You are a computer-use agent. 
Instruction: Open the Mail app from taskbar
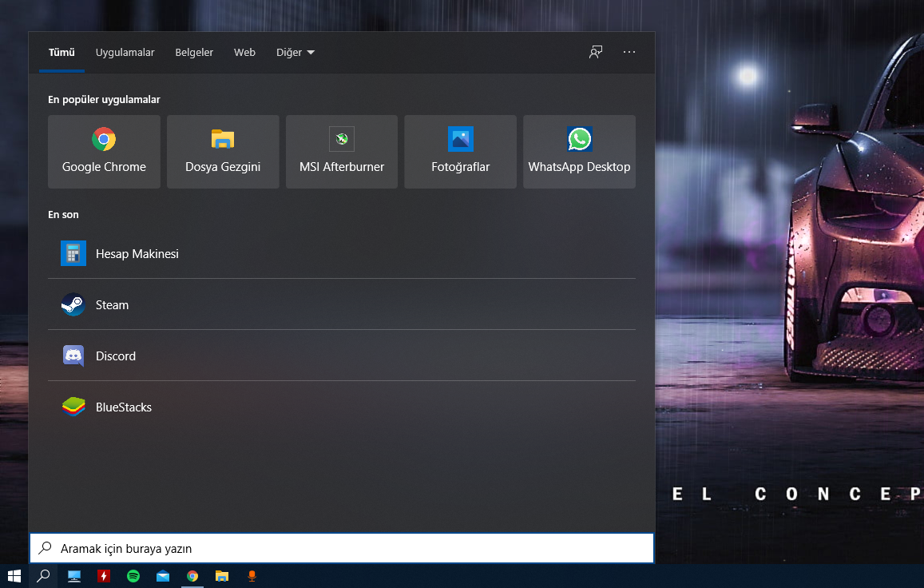click(x=163, y=576)
